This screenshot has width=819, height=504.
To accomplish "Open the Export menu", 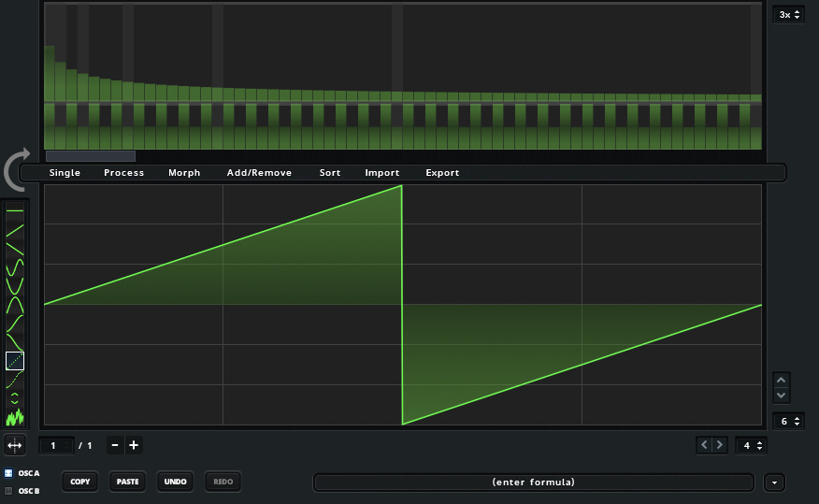I will (442, 173).
